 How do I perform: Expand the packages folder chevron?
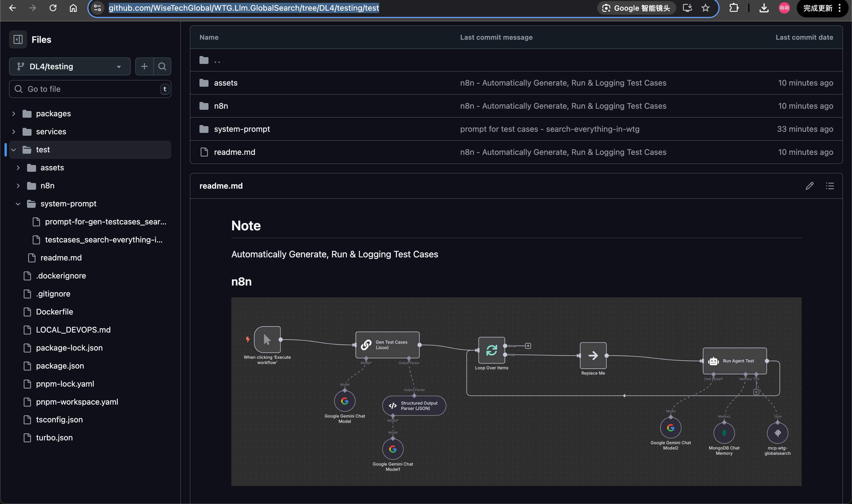(14, 113)
